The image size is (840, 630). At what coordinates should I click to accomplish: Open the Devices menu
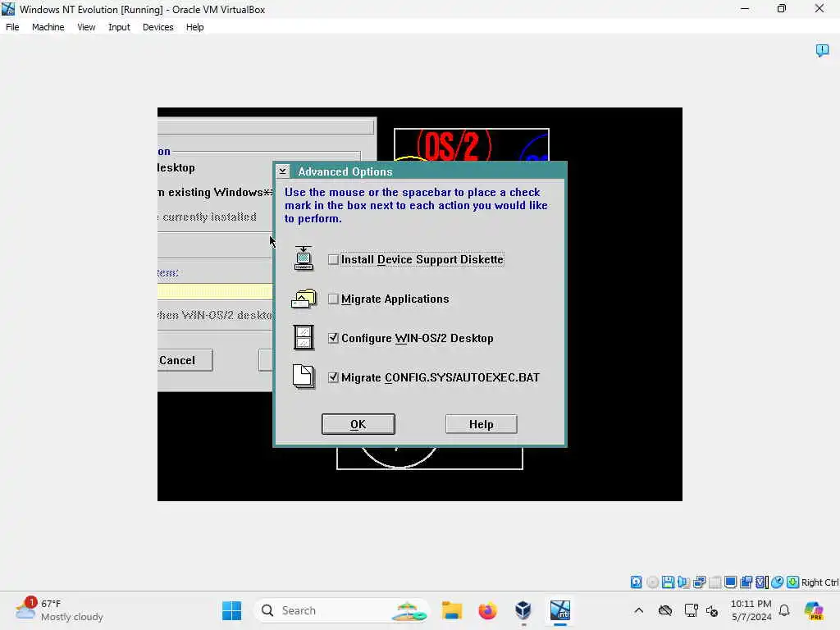point(158,27)
